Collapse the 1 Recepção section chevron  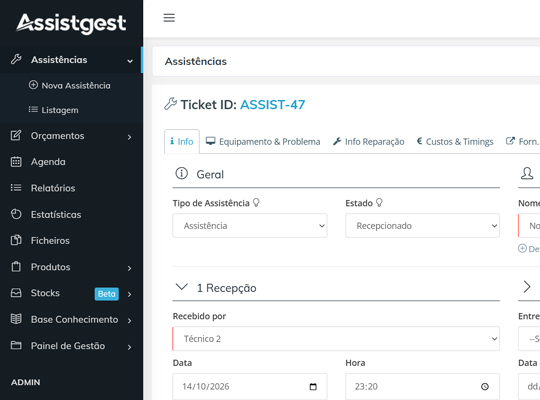click(181, 287)
